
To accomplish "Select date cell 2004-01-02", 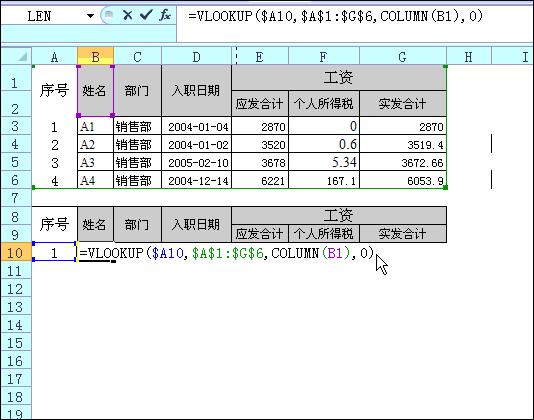I will (x=197, y=144).
